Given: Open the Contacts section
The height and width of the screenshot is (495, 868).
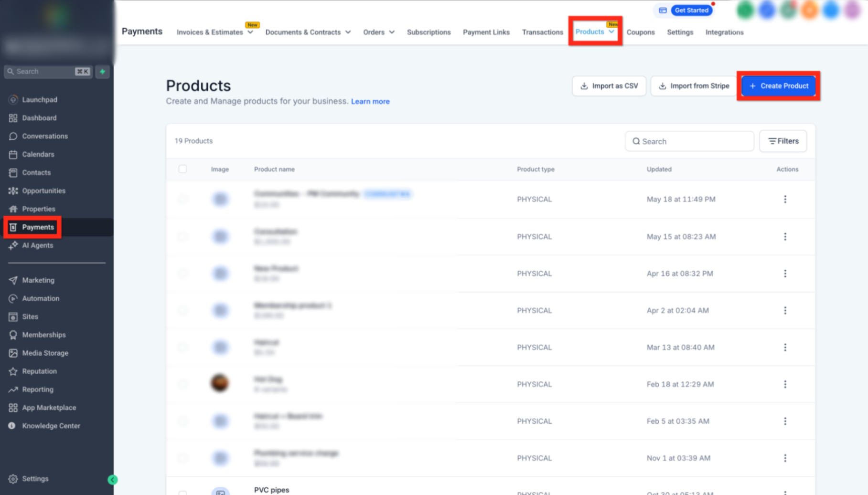Looking at the screenshot, I should pos(36,172).
